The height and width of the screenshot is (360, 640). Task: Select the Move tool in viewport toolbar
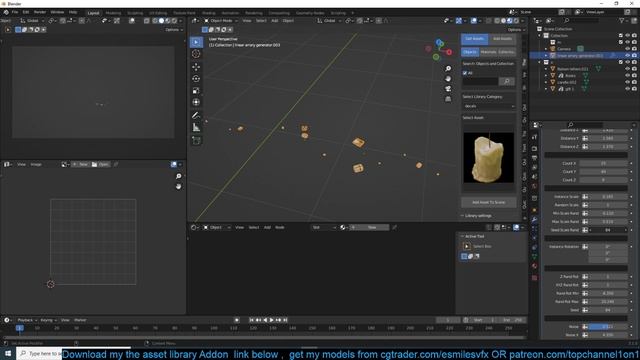(x=196, y=67)
